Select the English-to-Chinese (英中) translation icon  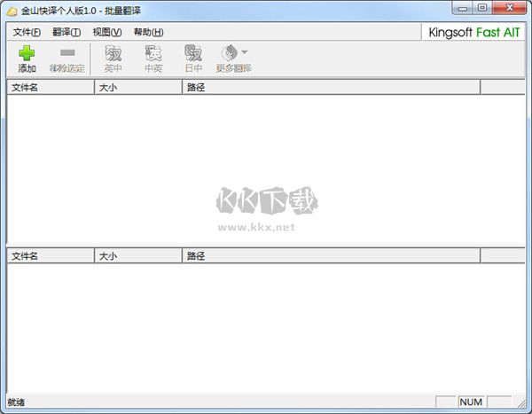(113, 53)
